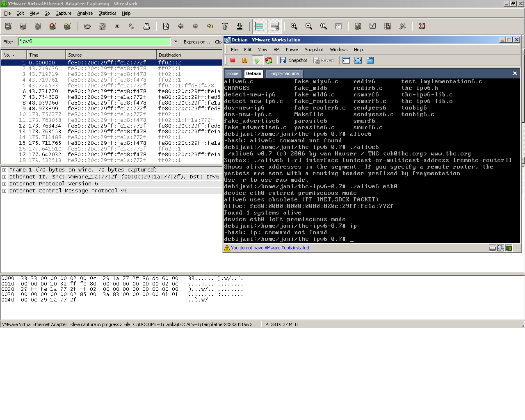Open the filter history dropdown
The height and width of the screenshot is (420, 525).
pyautogui.click(x=176, y=41)
